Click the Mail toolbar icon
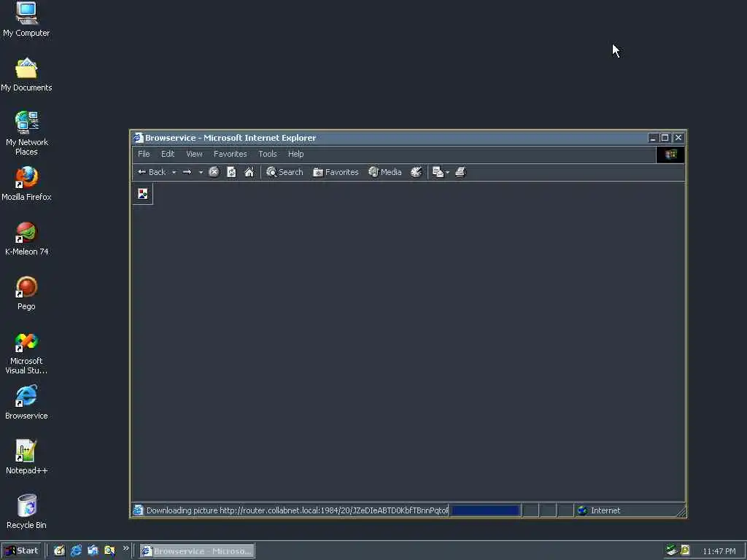Viewport: 747px width, 560px height. 438,172
